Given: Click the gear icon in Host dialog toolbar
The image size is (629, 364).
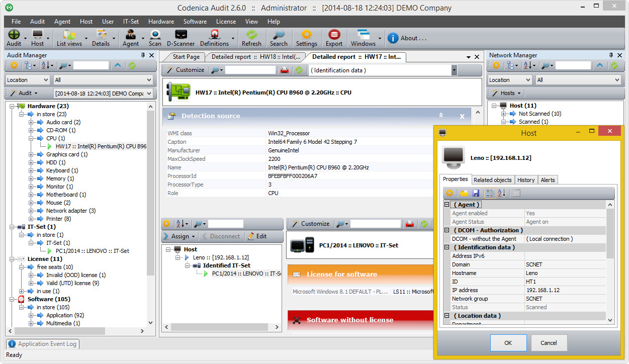Looking at the screenshot, I should 450,193.
